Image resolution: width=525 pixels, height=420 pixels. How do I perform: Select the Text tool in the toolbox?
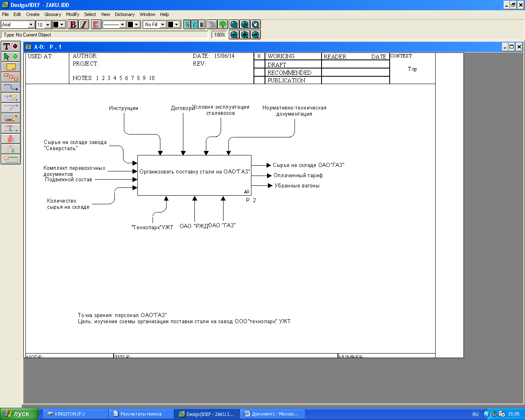[x=11, y=46]
